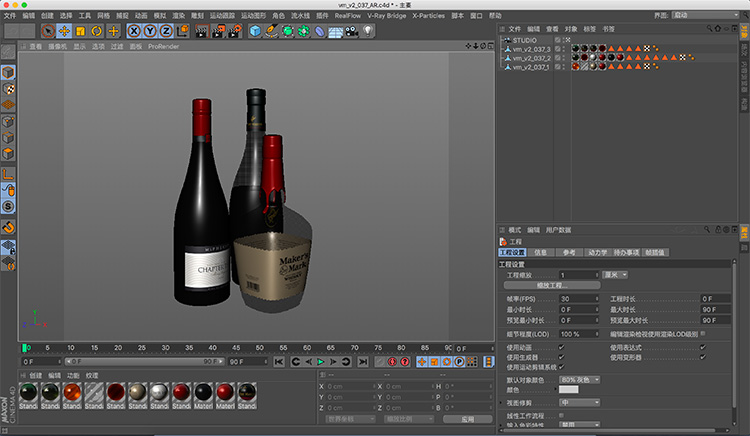Activate the Scale tool in top toolbar
750x436 pixels.
pyautogui.click(x=80, y=31)
